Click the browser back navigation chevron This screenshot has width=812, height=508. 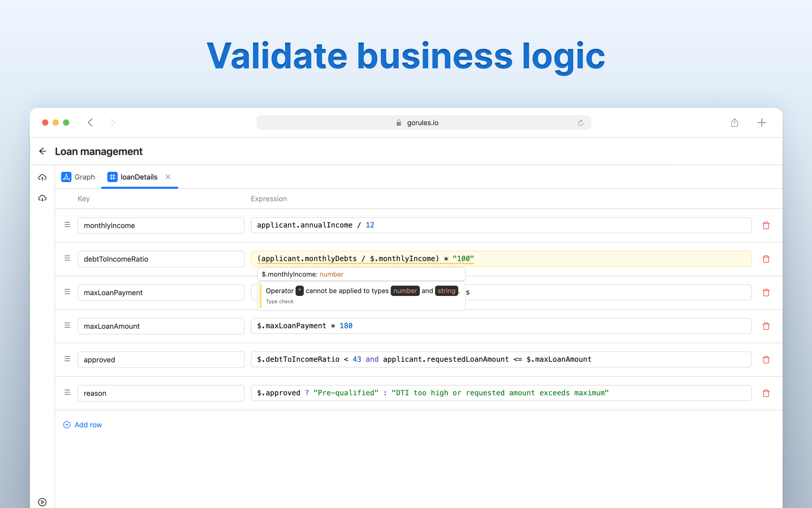[x=90, y=123]
